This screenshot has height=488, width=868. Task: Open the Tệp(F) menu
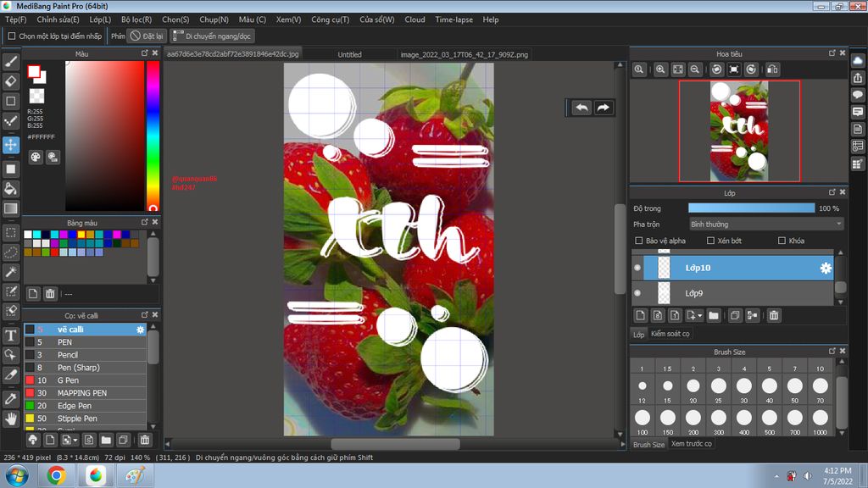point(16,19)
